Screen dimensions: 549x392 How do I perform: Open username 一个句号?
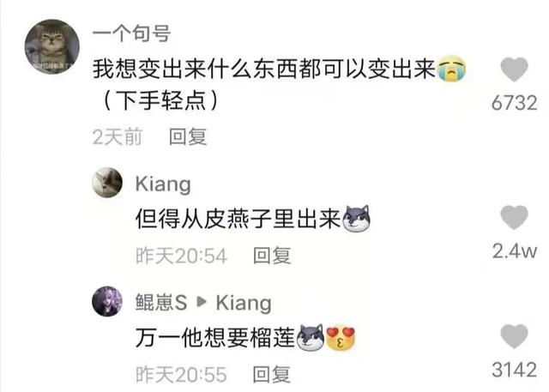coord(131,33)
